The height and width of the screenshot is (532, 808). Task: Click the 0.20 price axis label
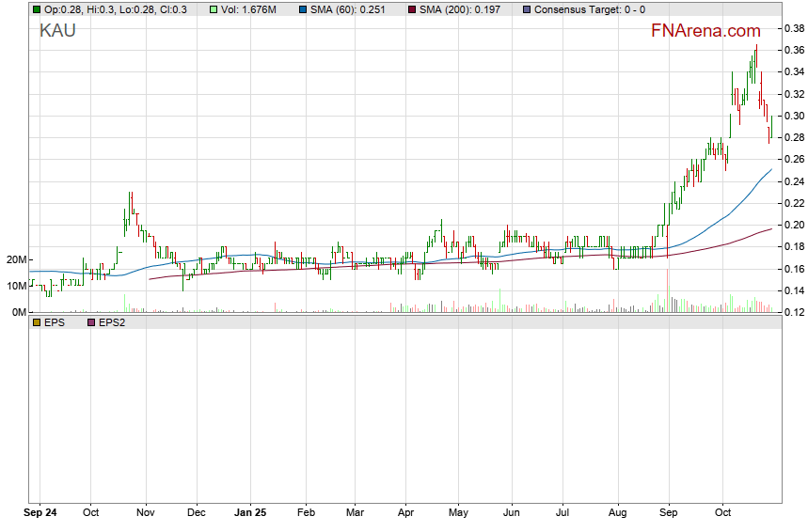click(795, 225)
